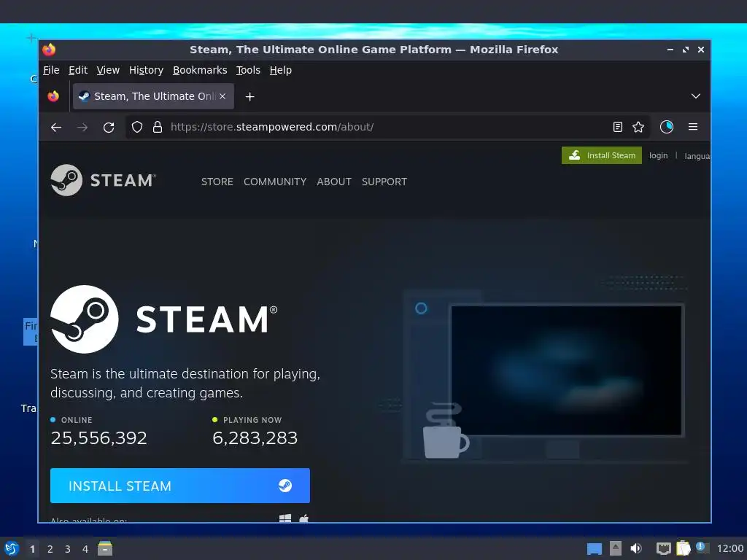The height and width of the screenshot is (560, 747).
Task: Open the ABOUT navigation item
Action: point(334,182)
